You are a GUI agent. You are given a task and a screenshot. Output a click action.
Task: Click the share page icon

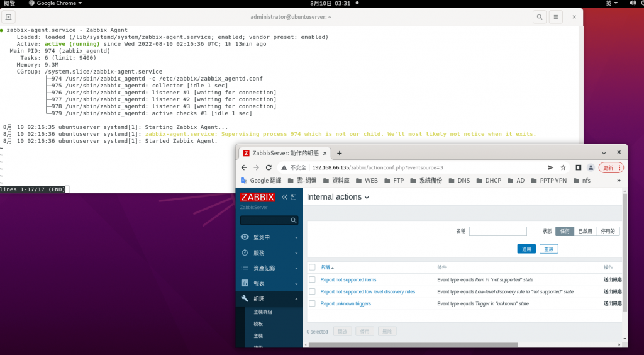551,167
